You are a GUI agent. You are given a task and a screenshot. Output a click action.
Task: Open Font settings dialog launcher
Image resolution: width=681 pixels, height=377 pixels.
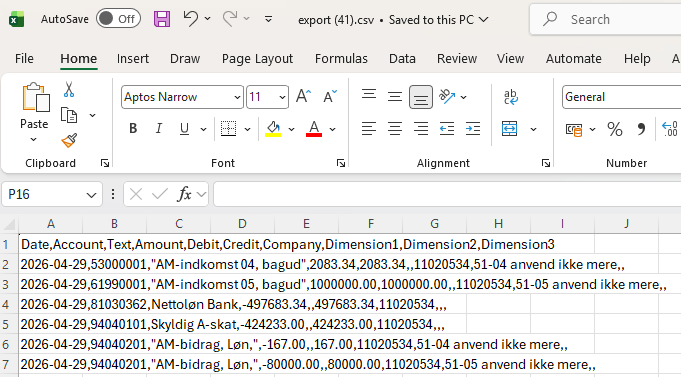[x=341, y=163]
